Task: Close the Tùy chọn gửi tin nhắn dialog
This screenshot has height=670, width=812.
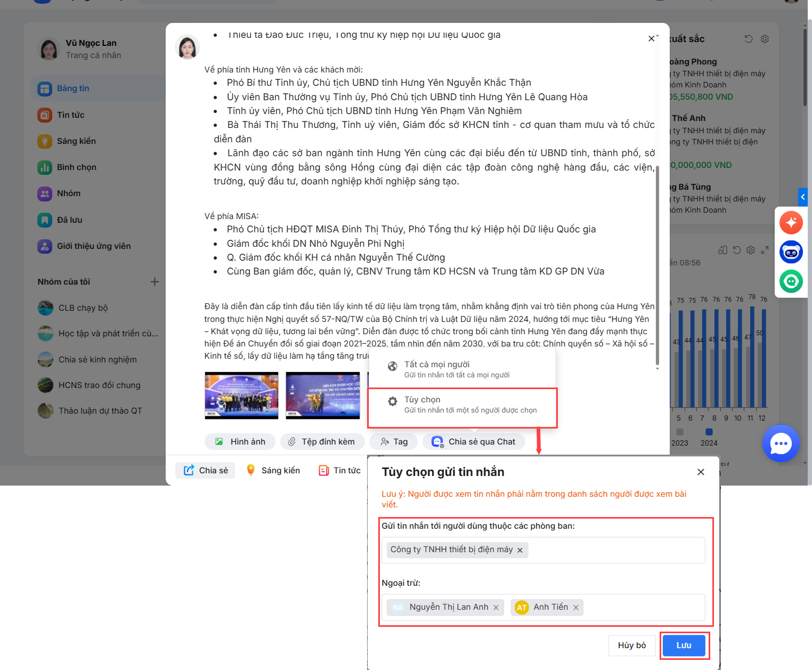Action: point(701,472)
